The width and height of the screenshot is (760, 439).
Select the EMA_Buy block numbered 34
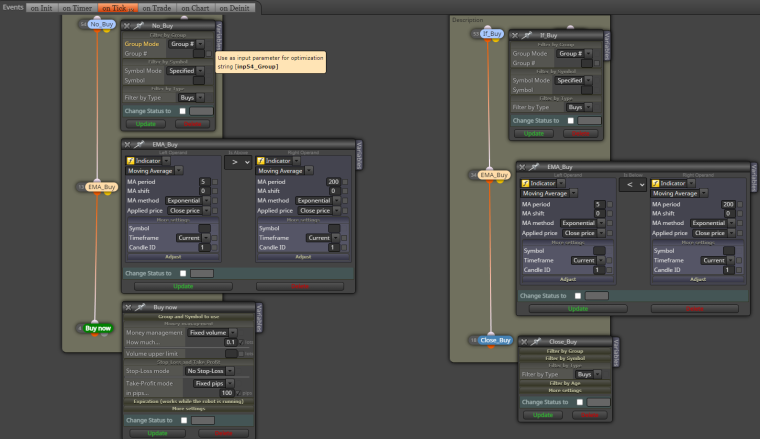pos(494,175)
